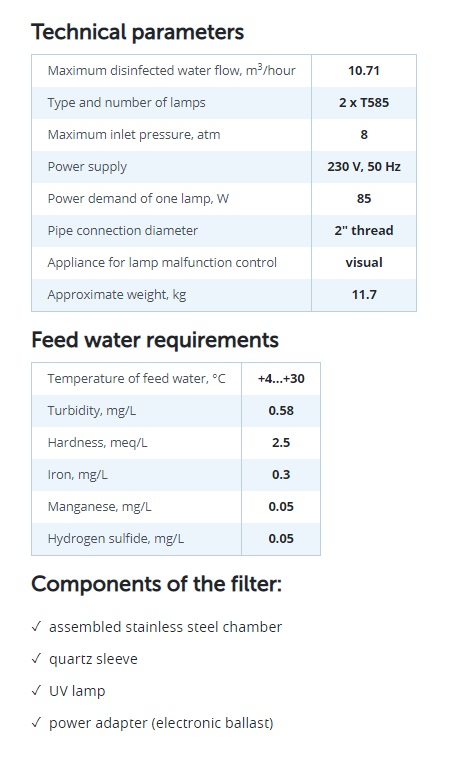Click the checkmark beside assembled stainless steel chamber
This screenshot has height=774, width=474.
[x=36, y=627]
